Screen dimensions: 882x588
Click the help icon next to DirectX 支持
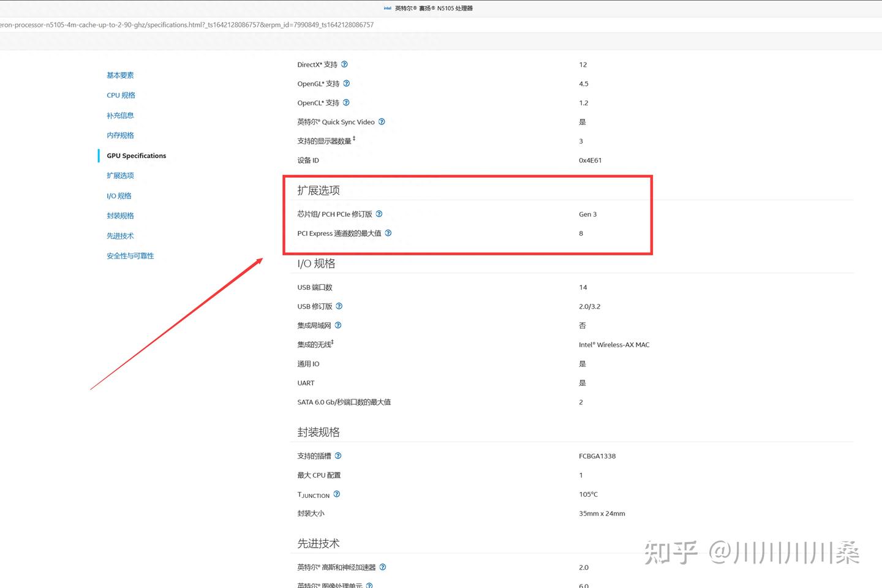point(344,64)
